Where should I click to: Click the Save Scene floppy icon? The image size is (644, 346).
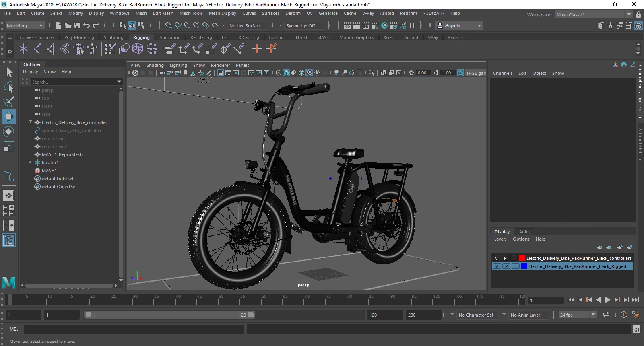coord(77,25)
